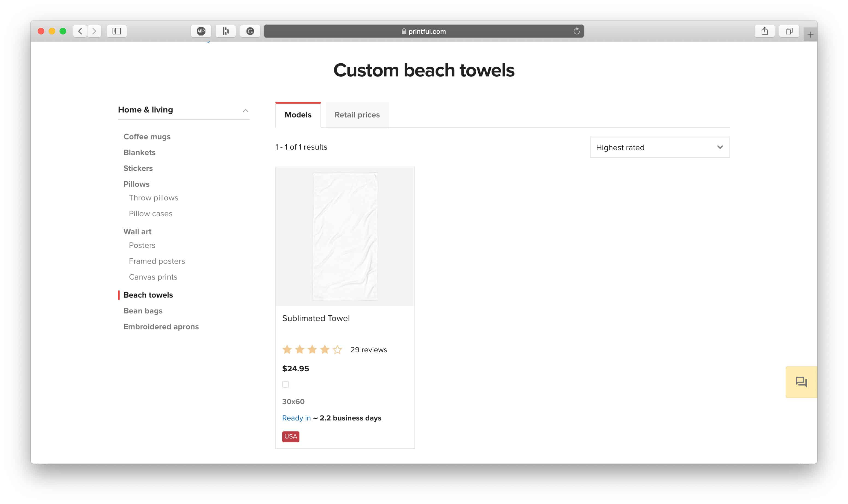Viewport: 848px width, 504px height.
Task: Open the Sublimated Towel product image
Action: point(345,236)
